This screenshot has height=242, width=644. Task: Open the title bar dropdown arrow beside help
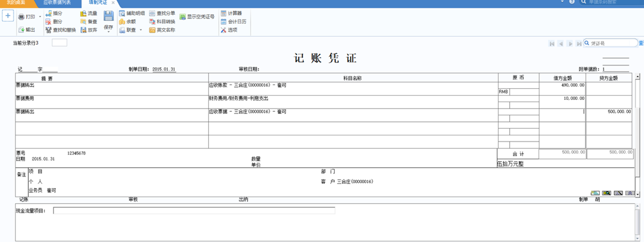tap(563, 2)
